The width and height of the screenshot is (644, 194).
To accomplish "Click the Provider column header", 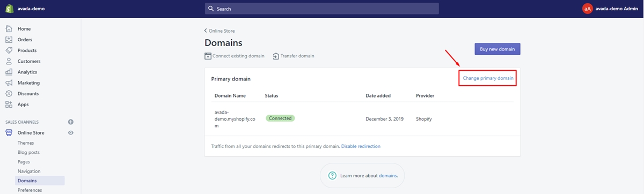I will [x=425, y=96].
